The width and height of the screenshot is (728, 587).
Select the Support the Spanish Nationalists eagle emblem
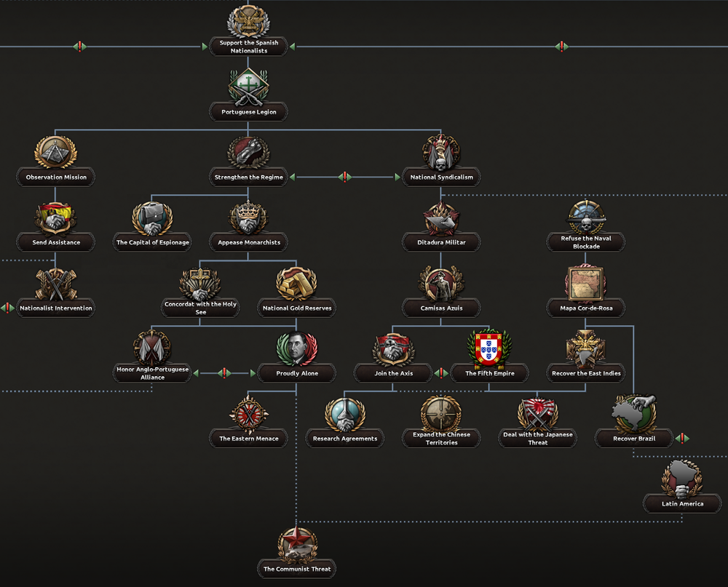point(248,21)
